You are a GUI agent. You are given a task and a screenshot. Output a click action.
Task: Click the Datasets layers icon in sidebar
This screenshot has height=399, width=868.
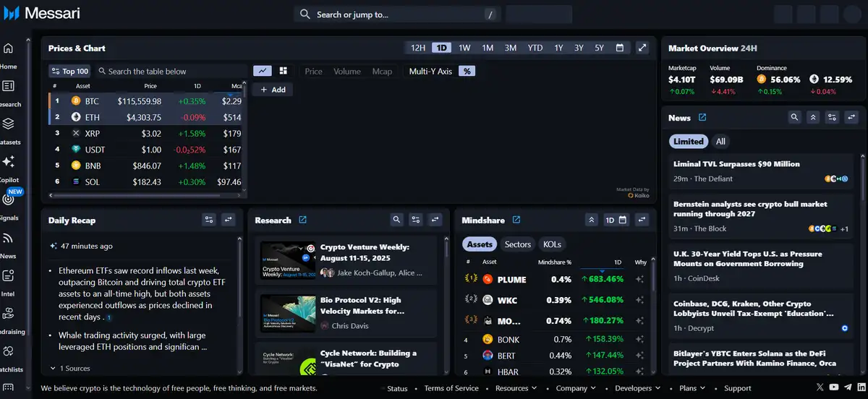[x=9, y=124]
